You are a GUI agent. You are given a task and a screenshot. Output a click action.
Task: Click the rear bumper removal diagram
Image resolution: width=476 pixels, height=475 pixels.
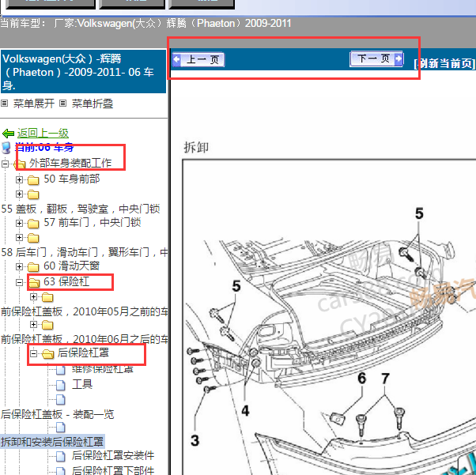(x=329, y=317)
